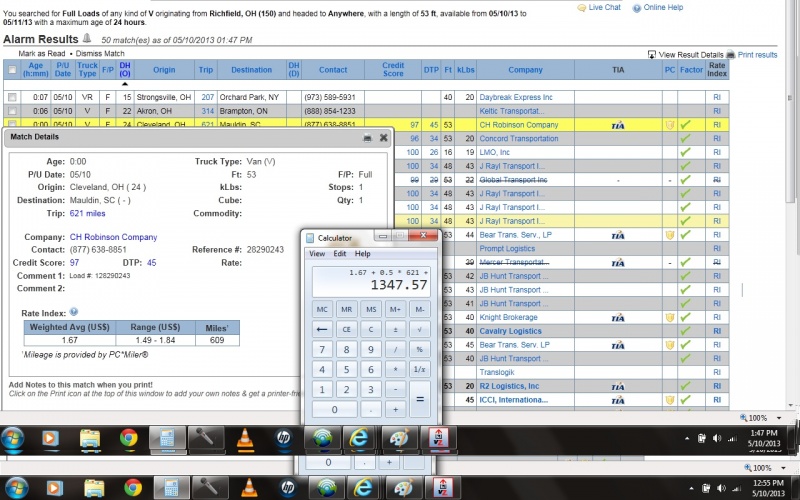Click credit score 97 in Match Details
Screen dimensions: 800x500
[x=74, y=262]
